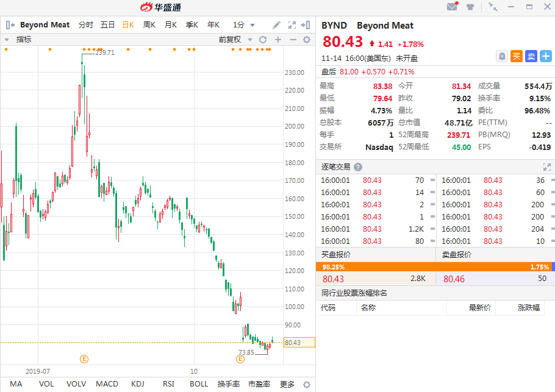
Task: Click the 52周最低 value 45.00
Action: (462, 147)
